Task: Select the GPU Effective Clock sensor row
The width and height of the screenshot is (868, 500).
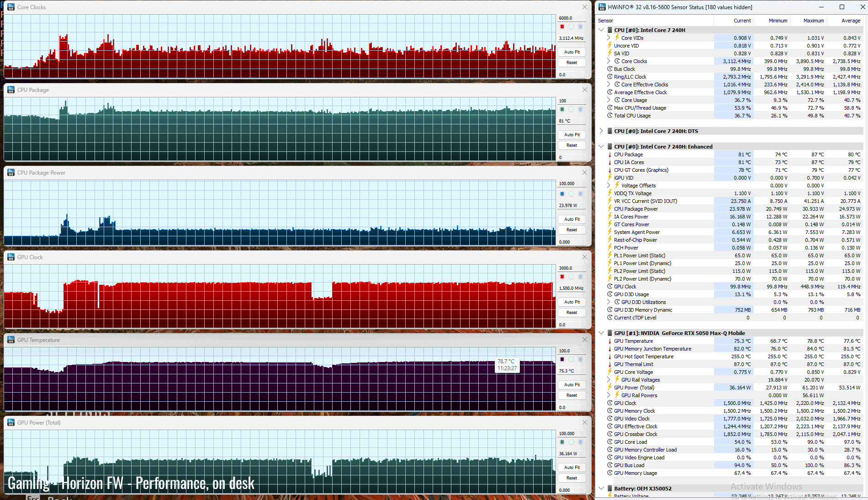Action: click(x=734, y=426)
